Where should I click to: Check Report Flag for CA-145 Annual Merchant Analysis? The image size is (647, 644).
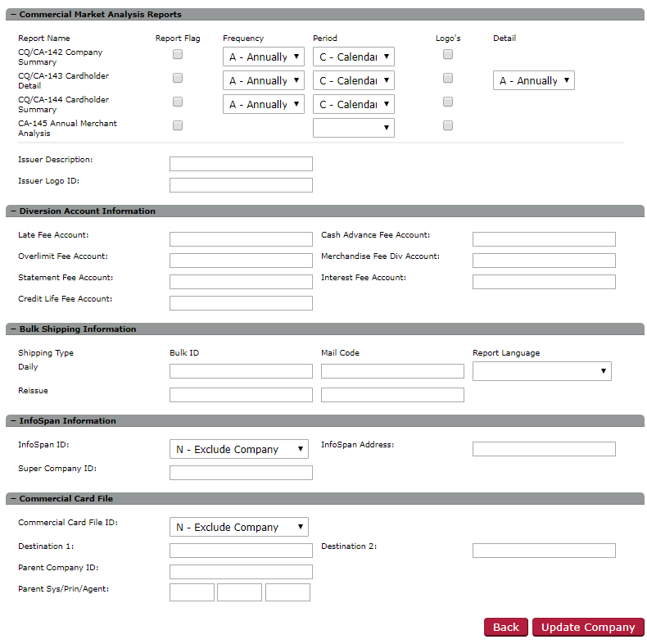click(178, 125)
